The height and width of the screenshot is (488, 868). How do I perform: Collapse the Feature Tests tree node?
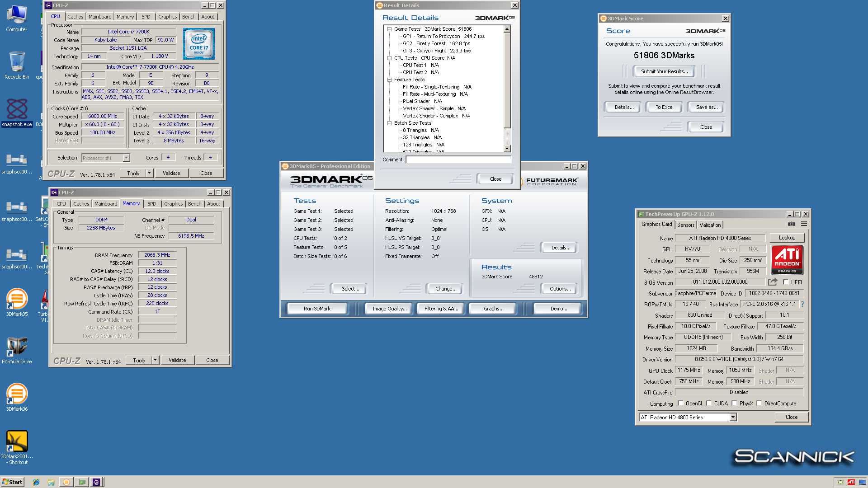point(389,80)
